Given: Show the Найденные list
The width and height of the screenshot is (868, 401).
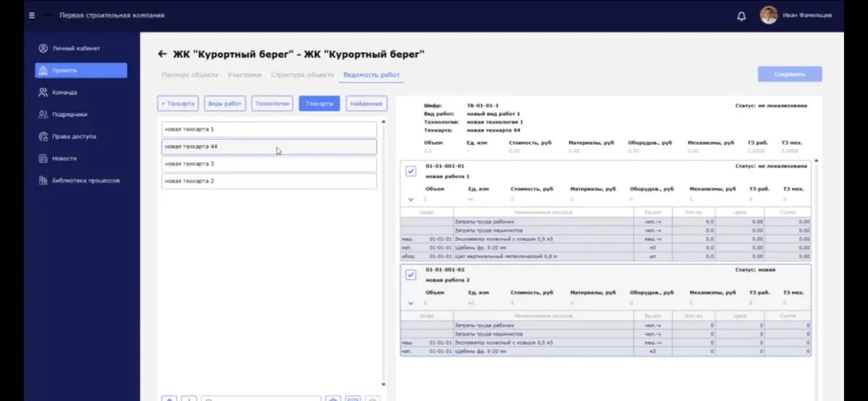Looking at the screenshot, I should (367, 104).
